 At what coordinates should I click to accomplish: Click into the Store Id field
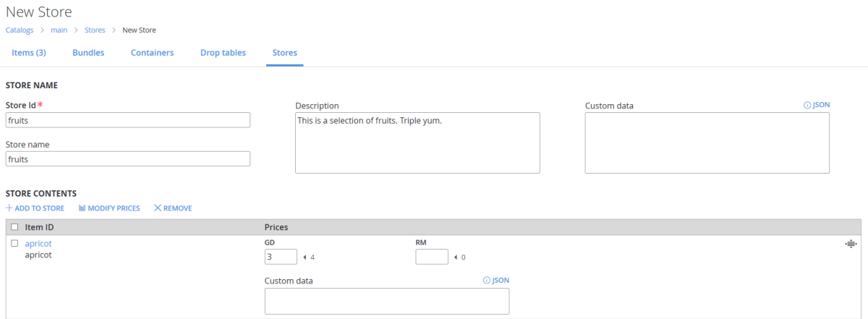pos(128,120)
